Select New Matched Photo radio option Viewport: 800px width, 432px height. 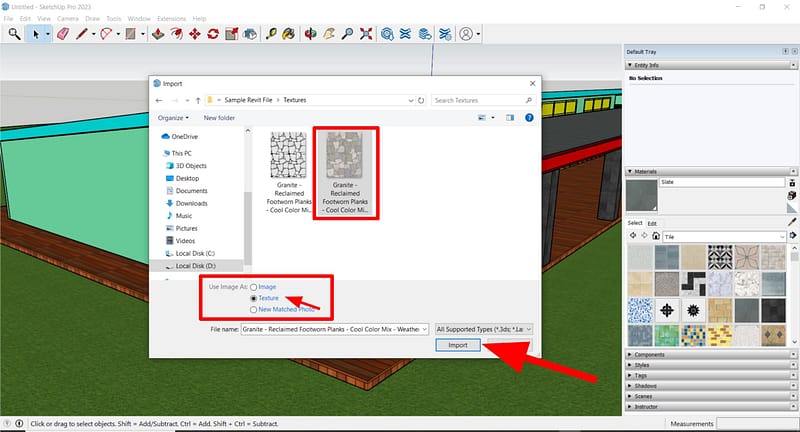(x=254, y=310)
